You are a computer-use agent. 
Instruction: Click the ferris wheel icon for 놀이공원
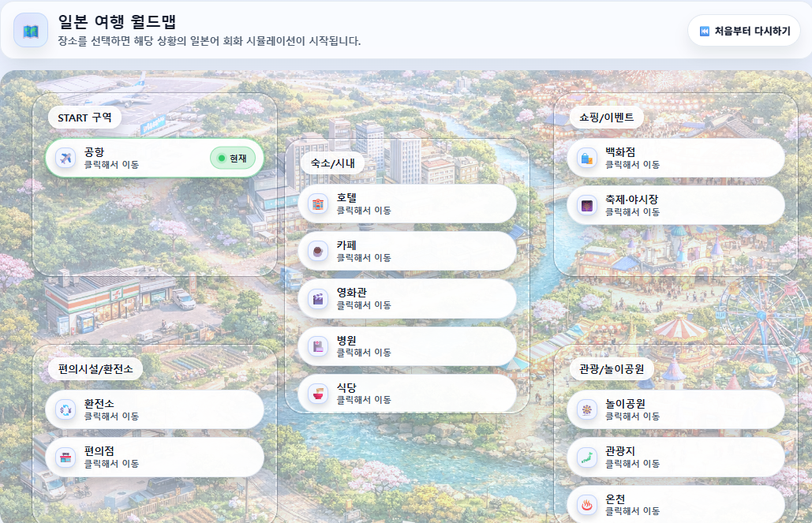click(x=586, y=409)
